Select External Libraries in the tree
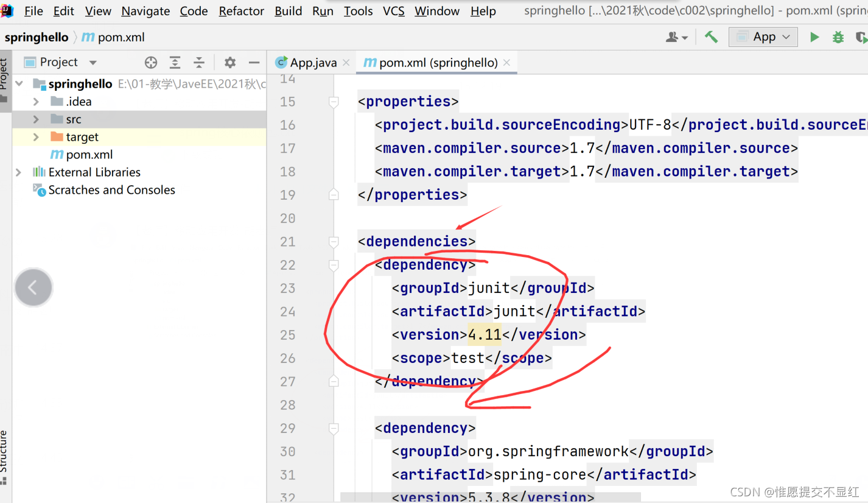868x503 pixels. tap(94, 172)
